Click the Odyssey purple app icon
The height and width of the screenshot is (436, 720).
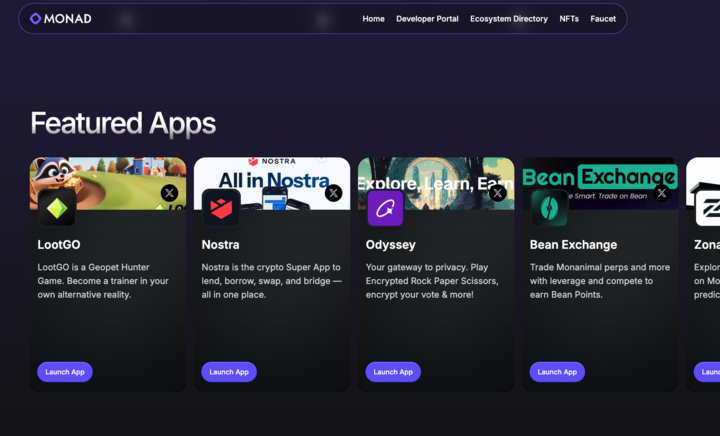pos(385,208)
